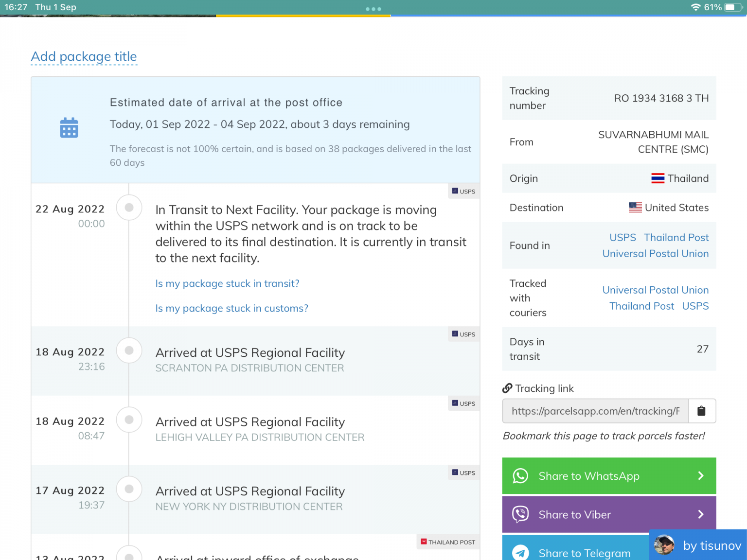Click the USPS badge on New York event
Screen dimensions: 747x560
pos(464,472)
